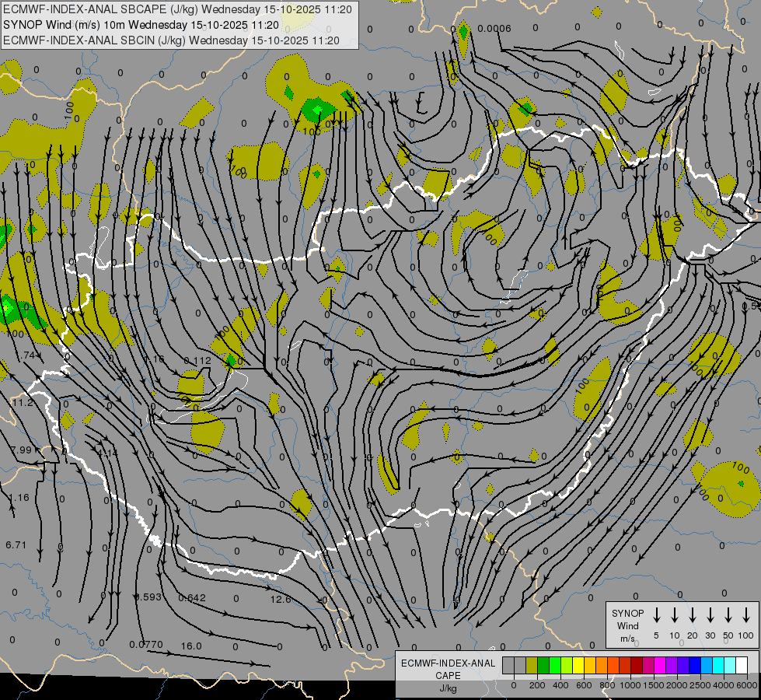Pick the amber CAPE swatch above 600
761x700 pixels.
pyautogui.click(x=590, y=666)
